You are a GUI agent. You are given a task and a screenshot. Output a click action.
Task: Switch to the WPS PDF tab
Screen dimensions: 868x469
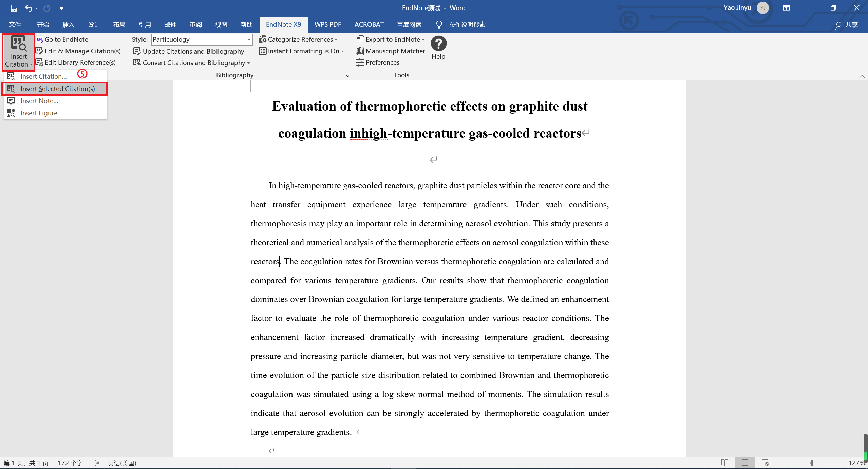(x=327, y=25)
